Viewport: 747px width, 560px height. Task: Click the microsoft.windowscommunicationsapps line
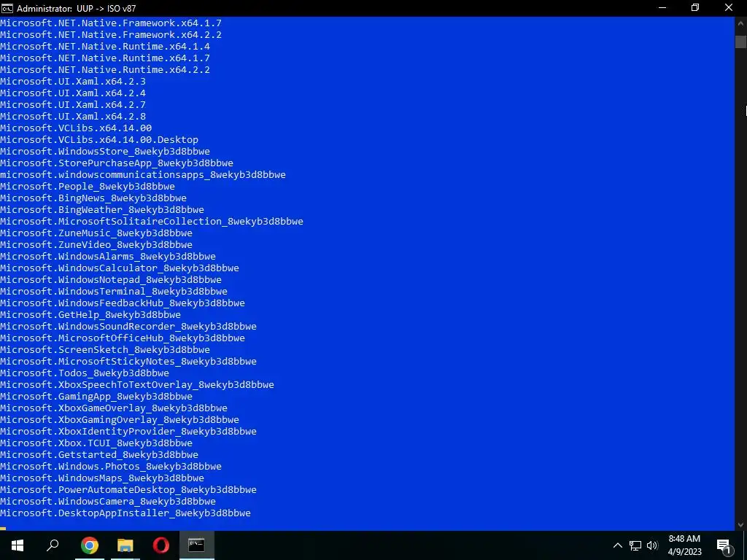(143, 175)
